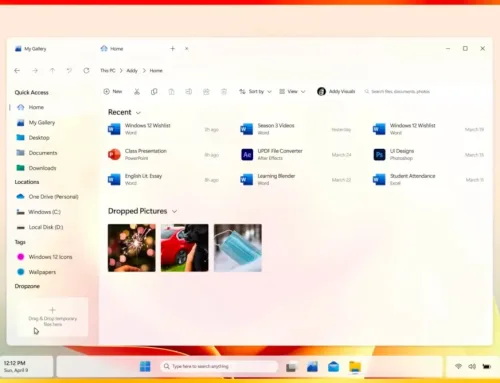Go back using the back arrow
Viewport: 500px width, 383px height.
coord(17,71)
